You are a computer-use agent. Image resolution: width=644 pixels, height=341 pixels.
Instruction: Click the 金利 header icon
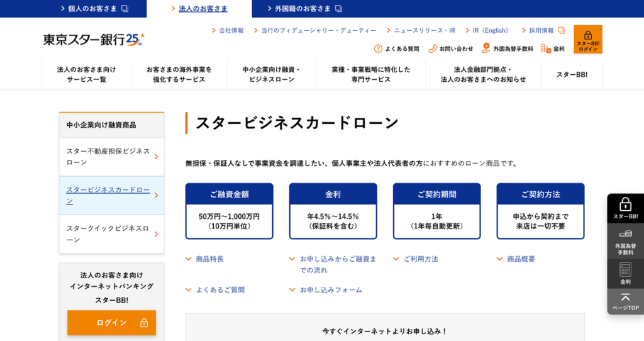pyautogui.click(x=546, y=48)
